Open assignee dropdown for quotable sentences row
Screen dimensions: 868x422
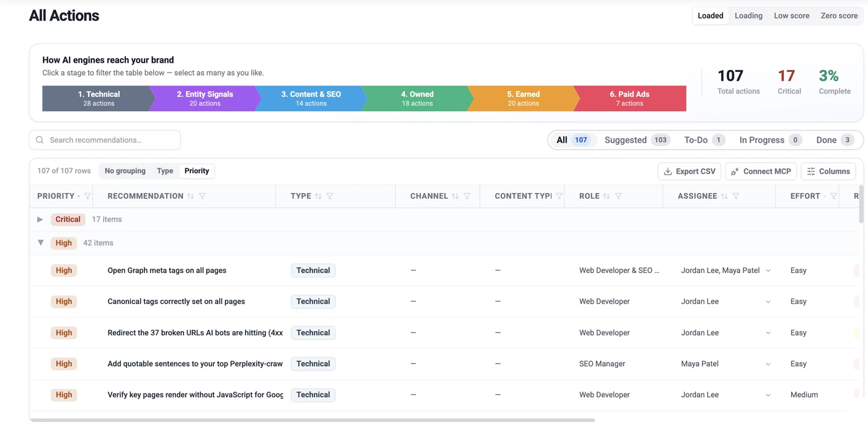point(768,364)
